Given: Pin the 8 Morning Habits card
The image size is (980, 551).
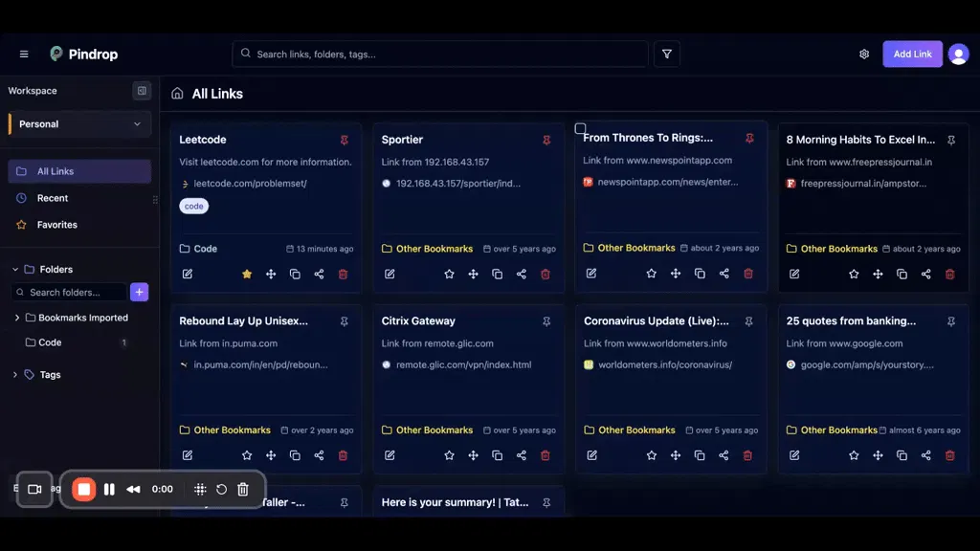Looking at the screenshot, I should tap(951, 140).
